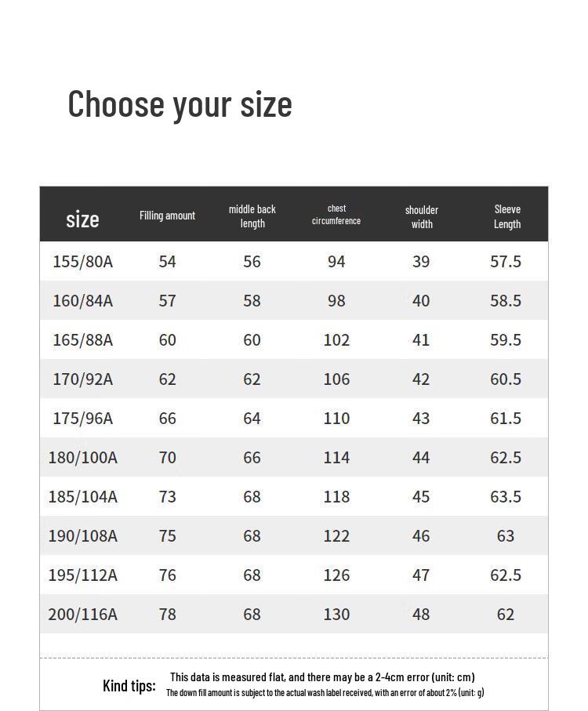Click the 'Kind tips:' label

[129, 686]
